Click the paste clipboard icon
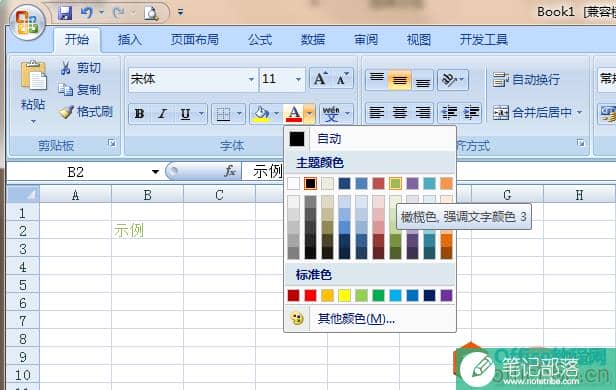Screen dimensions: 616x390 click(33, 75)
